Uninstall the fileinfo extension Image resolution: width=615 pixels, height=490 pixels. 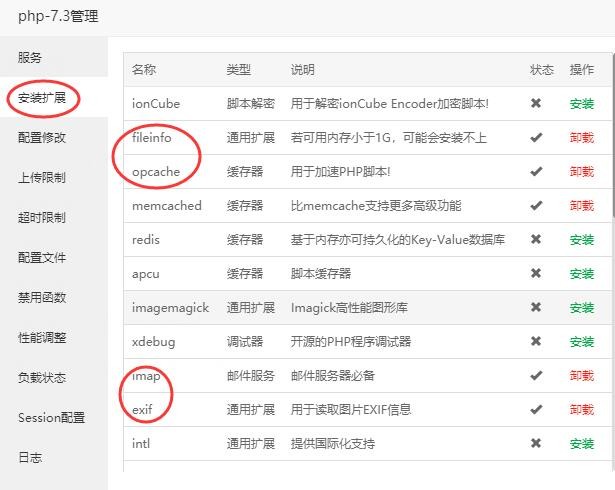[x=582, y=138]
